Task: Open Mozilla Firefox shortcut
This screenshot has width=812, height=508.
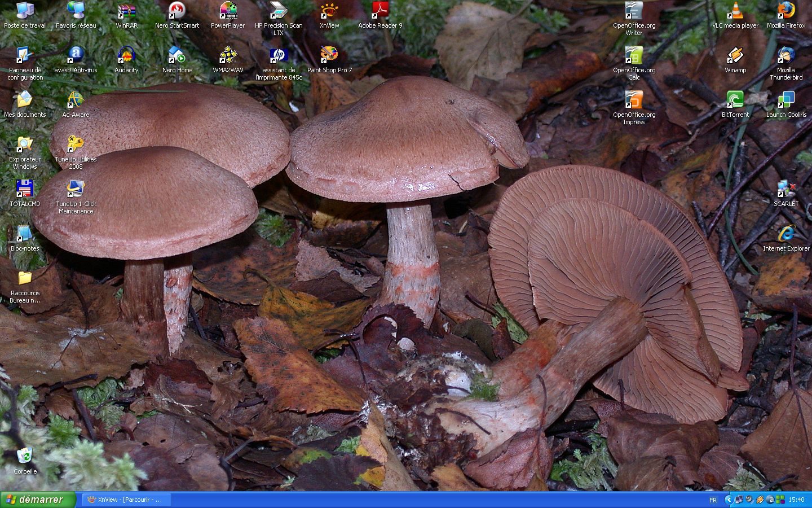Action: (x=786, y=15)
